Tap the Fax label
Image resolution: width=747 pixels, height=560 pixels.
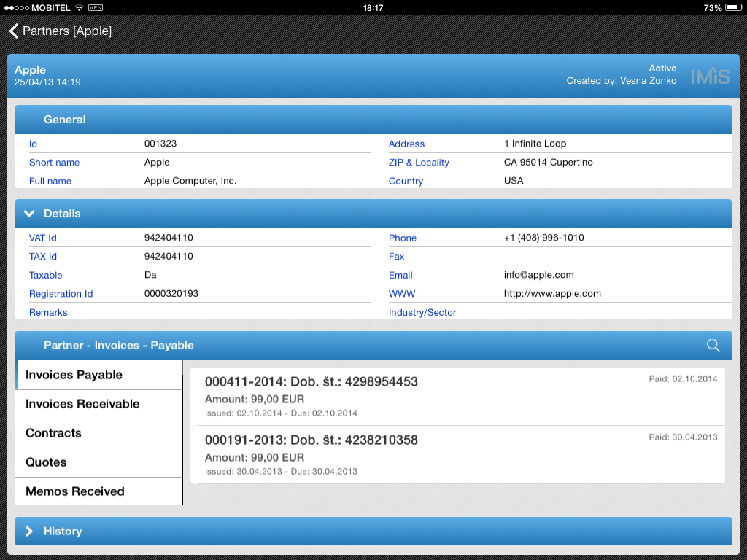pyautogui.click(x=396, y=256)
